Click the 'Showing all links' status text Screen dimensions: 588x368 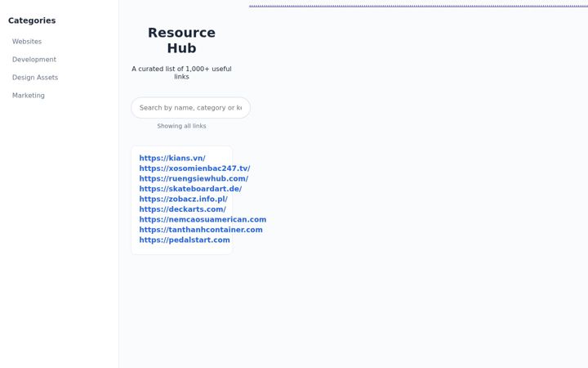pos(181,126)
